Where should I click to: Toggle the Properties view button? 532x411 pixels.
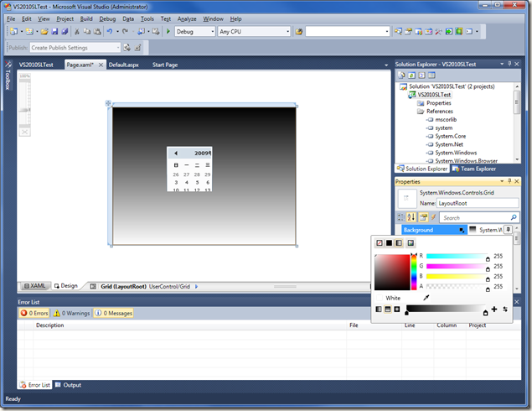(423, 217)
